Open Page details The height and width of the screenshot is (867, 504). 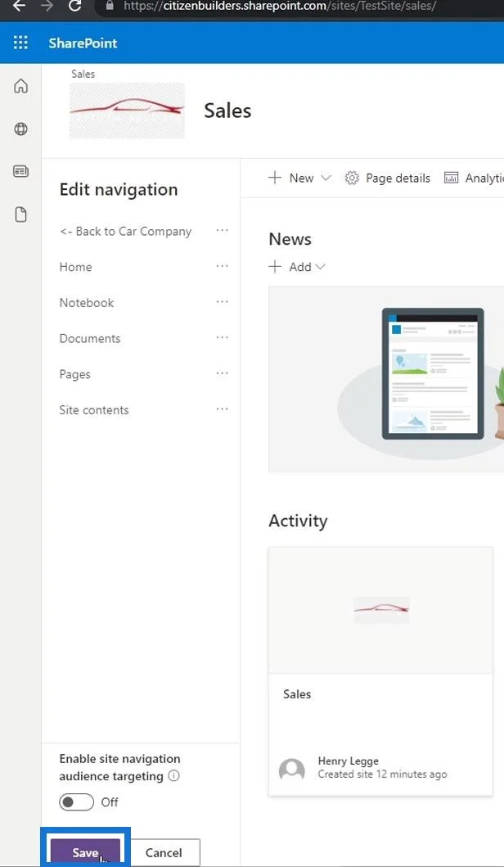[387, 178]
